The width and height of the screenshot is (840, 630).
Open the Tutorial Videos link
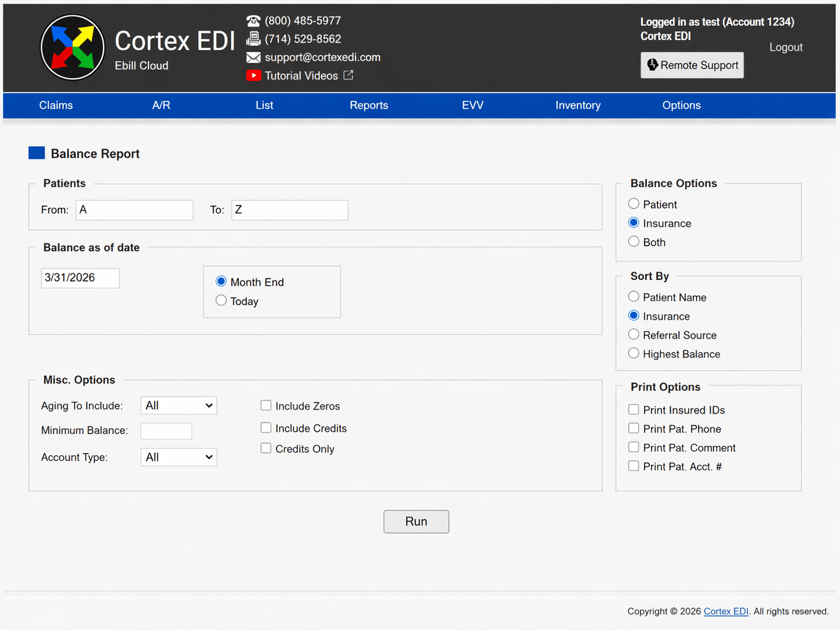point(301,76)
